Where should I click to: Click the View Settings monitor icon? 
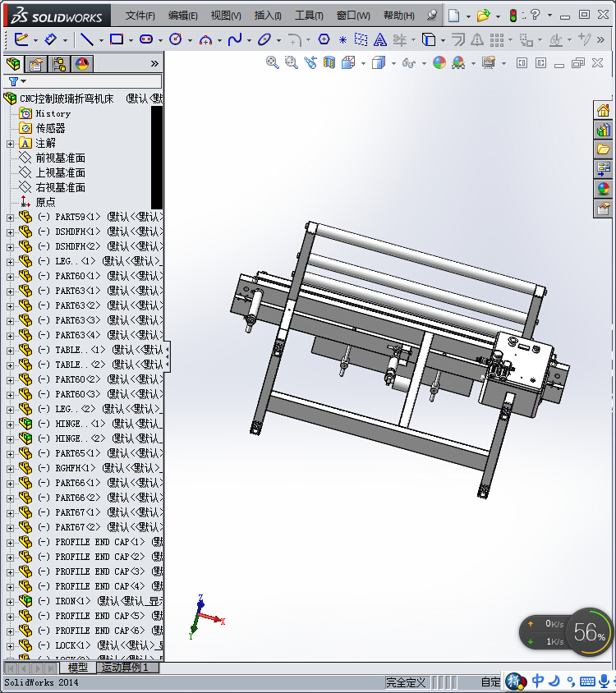[x=489, y=62]
